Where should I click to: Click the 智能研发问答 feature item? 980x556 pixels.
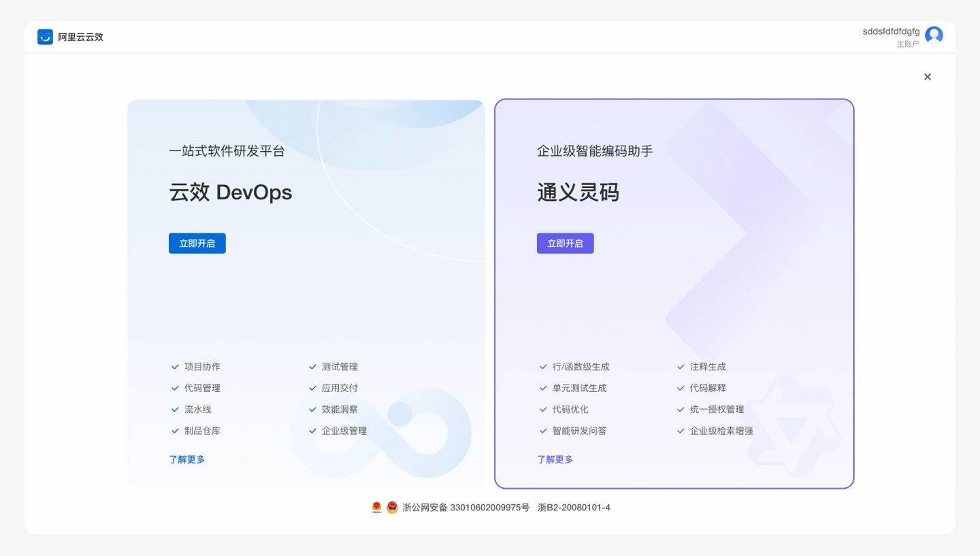point(580,431)
